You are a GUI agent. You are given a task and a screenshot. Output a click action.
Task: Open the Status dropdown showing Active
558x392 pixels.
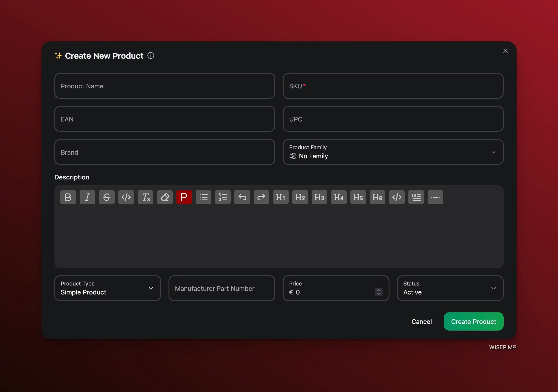tap(494, 288)
